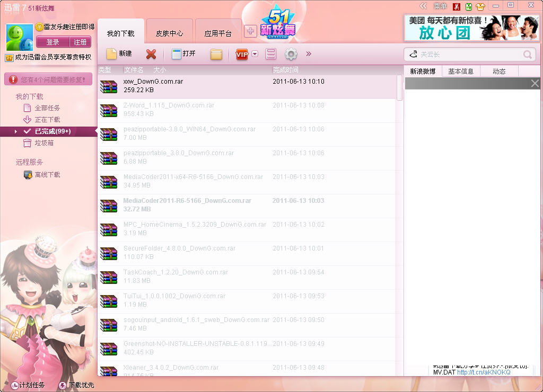Expand more toolbar items with the double chevron

(309, 54)
